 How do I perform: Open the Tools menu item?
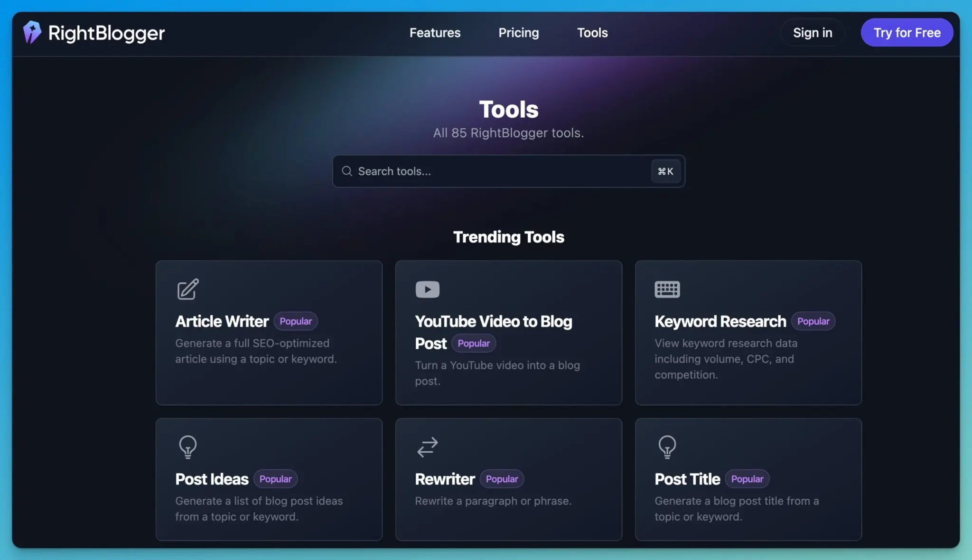[592, 32]
